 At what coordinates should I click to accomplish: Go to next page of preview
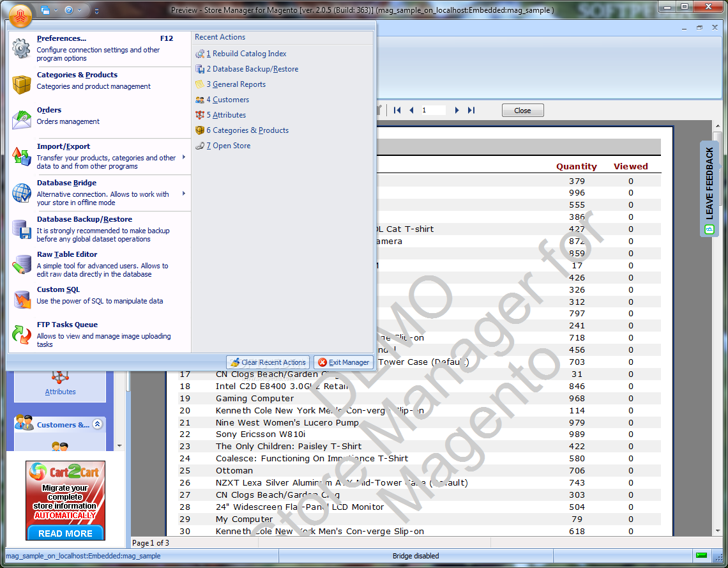point(457,110)
